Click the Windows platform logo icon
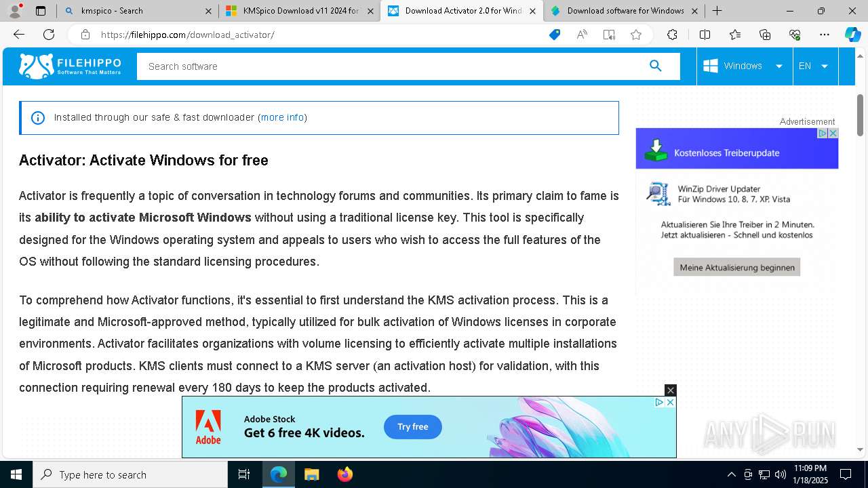 [x=711, y=66]
